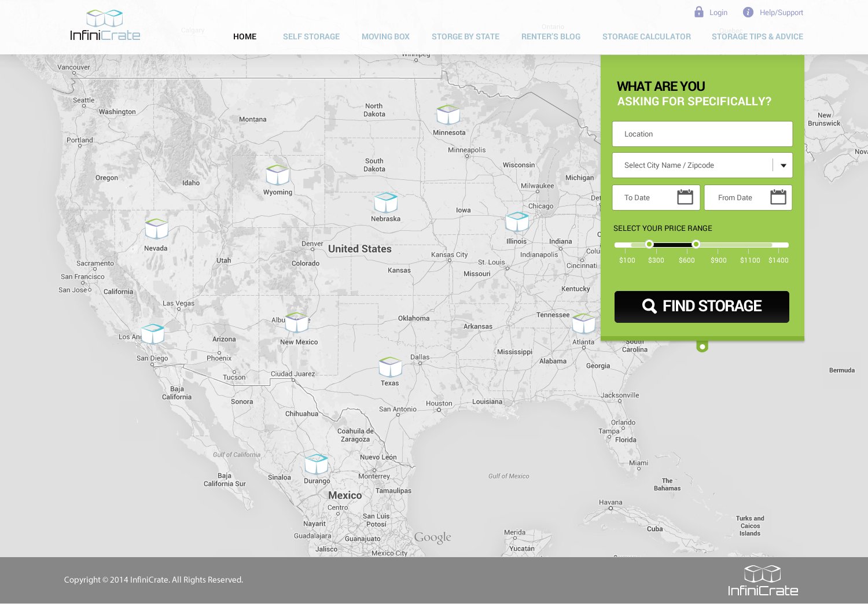This screenshot has width=868, height=604.
Task: Open the HOME menu item
Action: (245, 36)
